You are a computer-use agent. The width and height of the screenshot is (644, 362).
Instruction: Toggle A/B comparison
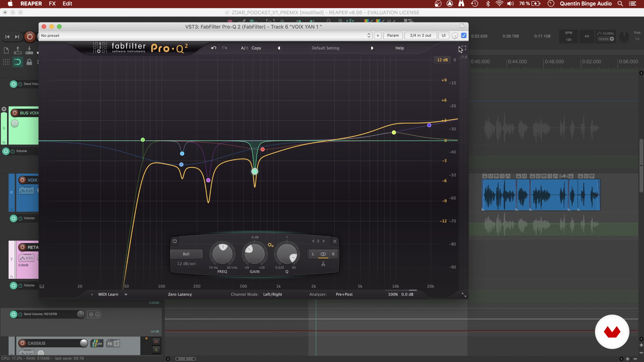tap(244, 48)
